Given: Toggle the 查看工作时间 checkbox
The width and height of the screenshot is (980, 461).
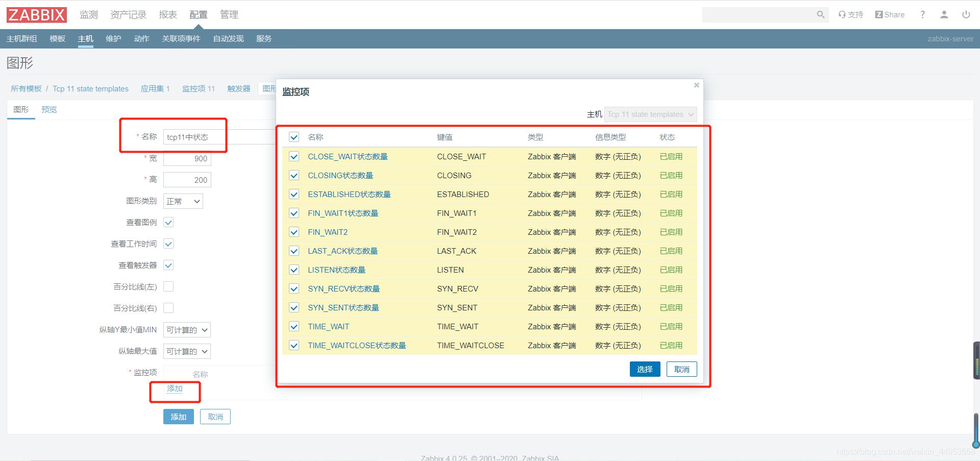Looking at the screenshot, I should click(x=168, y=244).
